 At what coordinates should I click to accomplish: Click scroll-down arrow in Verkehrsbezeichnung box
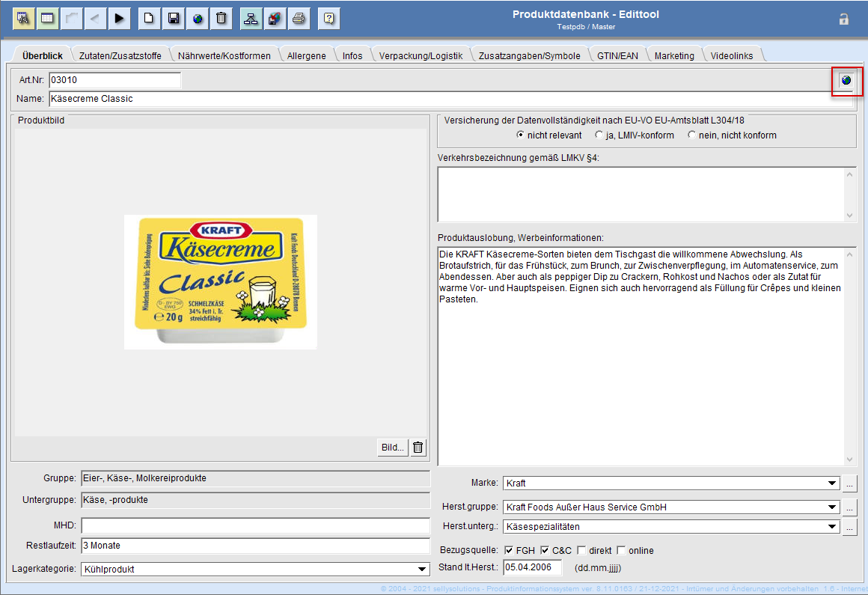pos(850,216)
